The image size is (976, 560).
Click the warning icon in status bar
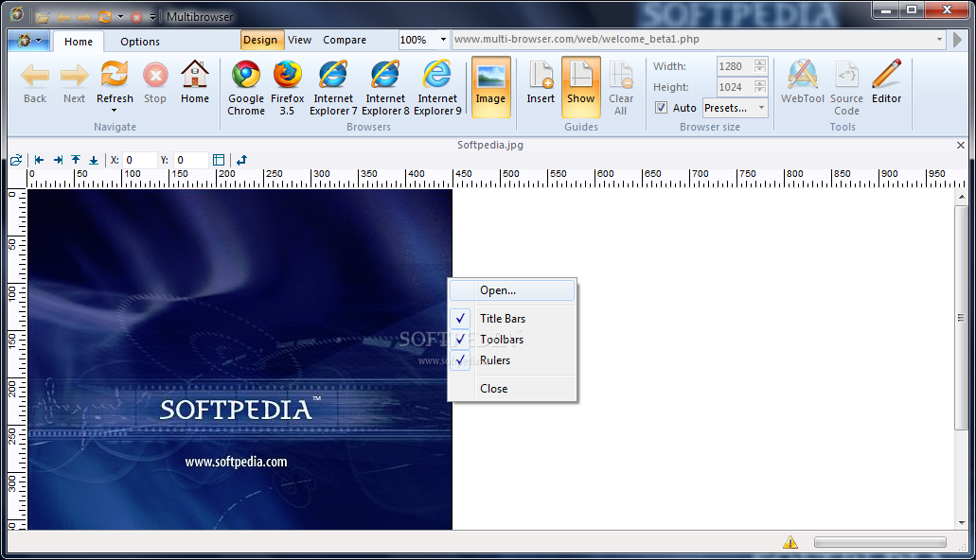pos(790,542)
